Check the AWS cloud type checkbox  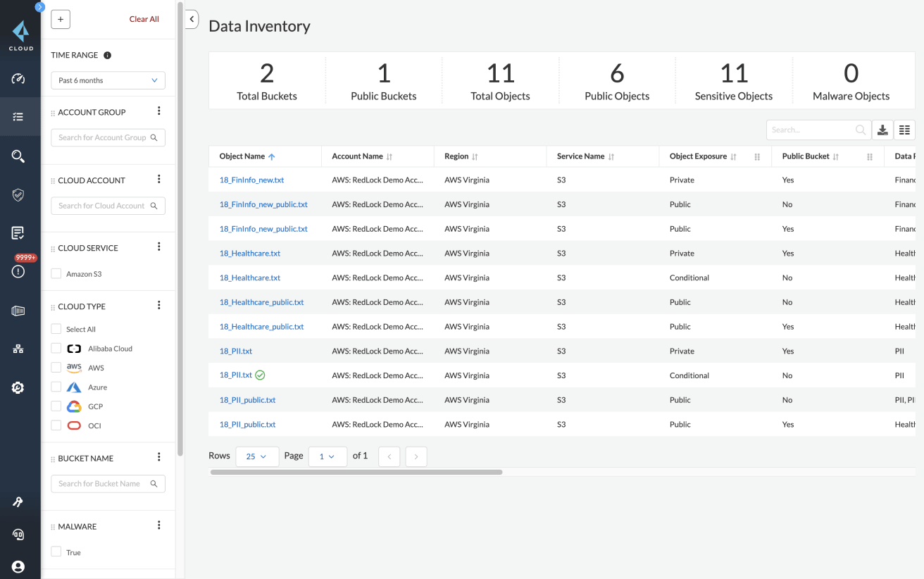(x=56, y=368)
